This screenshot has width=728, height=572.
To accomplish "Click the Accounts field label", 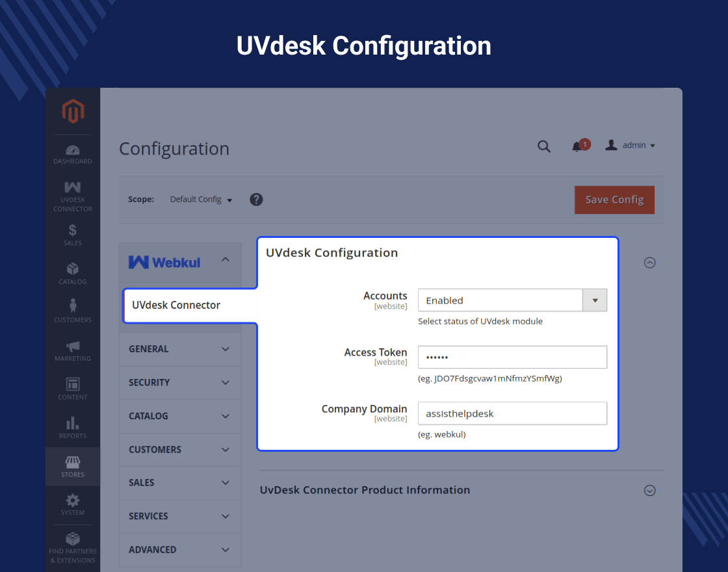I will click(x=385, y=296).
